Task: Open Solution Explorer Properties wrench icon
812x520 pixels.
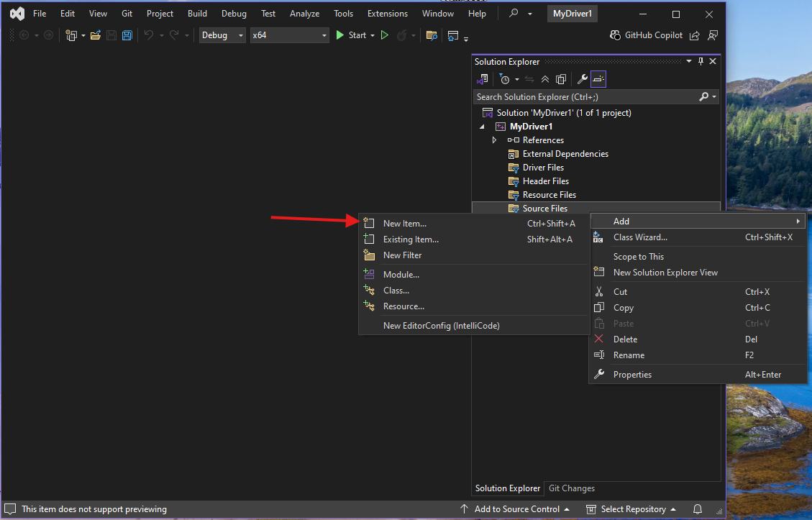Action: click(x=582, y=79)
